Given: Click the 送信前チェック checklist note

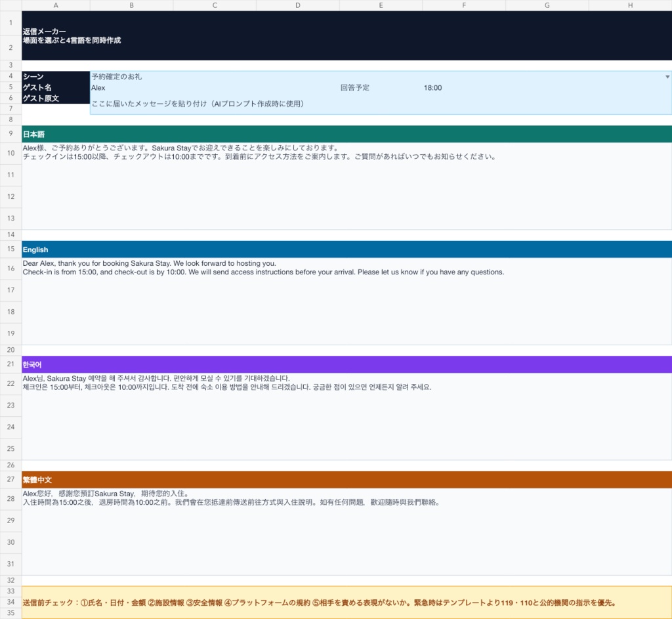Looking at the screenshot, I should tap(346, 603).
